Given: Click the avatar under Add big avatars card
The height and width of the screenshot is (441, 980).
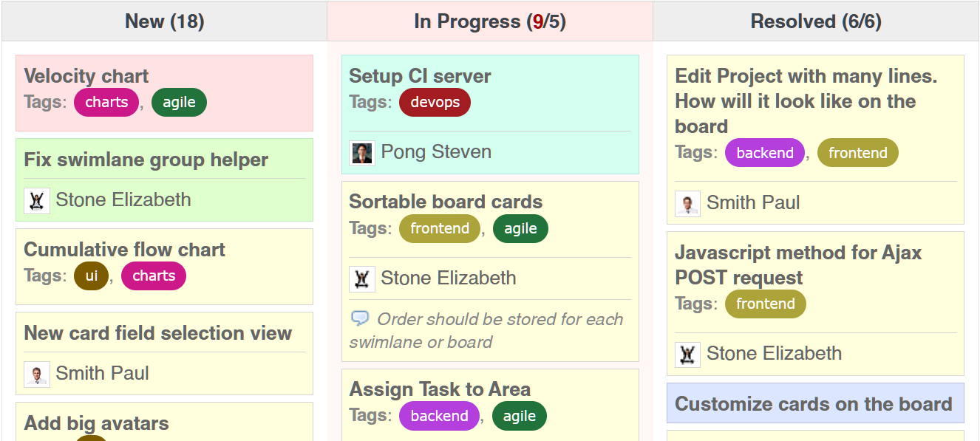Looking at the screenshot, I should click(91, 439).
